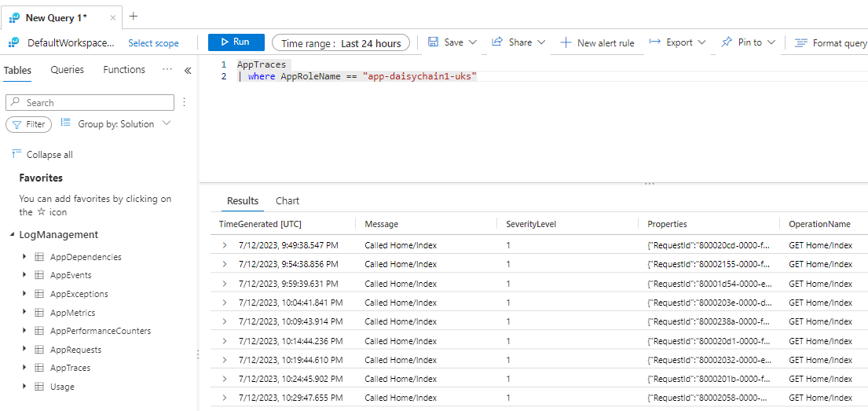The width and height of the screenshot is (868, 411).
Task: Create a New alert rule
Action: [x=597, y=43]
